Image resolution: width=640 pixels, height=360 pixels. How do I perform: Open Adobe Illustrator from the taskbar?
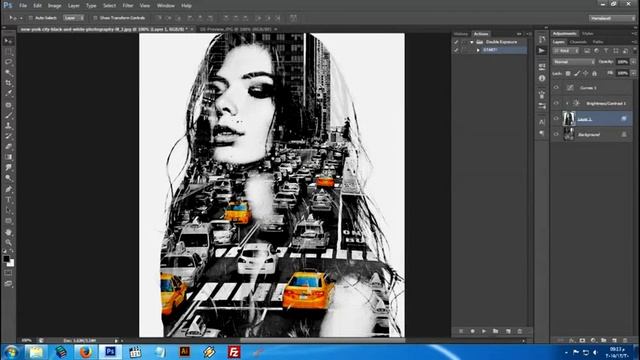pos(184,352)
